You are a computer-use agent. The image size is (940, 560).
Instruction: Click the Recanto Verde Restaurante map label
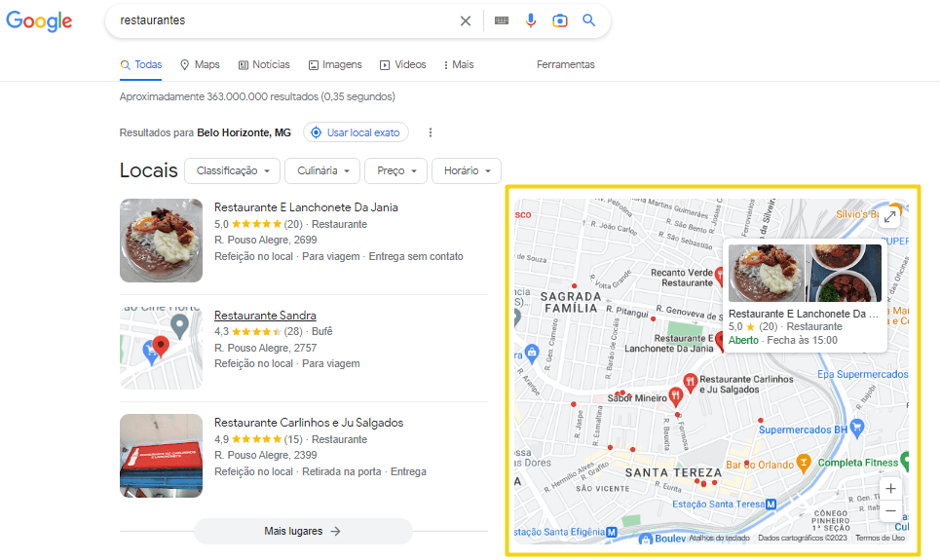click(x=682, y=278)
